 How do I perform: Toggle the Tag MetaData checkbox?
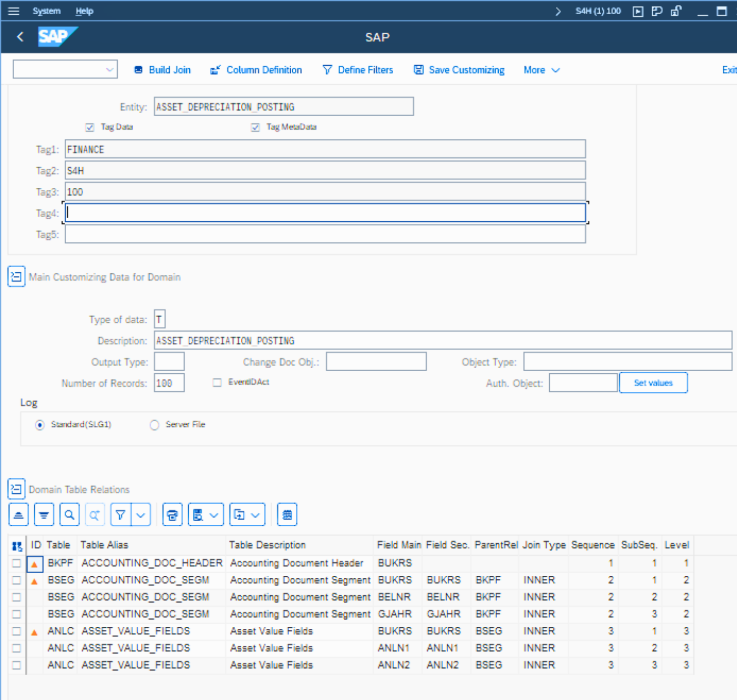point(255,127)
